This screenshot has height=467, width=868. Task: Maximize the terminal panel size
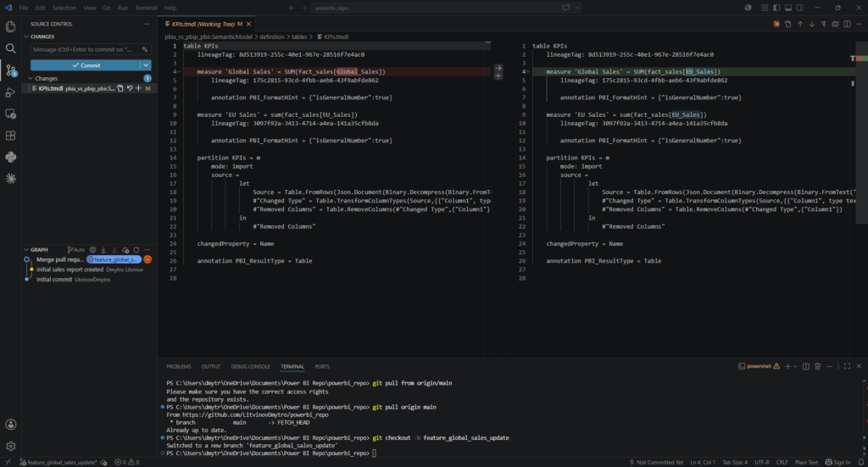tap(847, 366)
